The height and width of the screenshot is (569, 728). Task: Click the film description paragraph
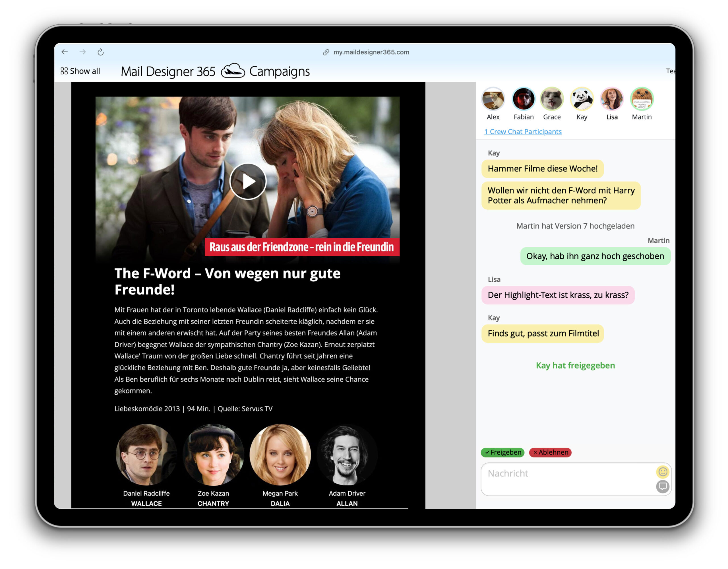coord(246,350)
